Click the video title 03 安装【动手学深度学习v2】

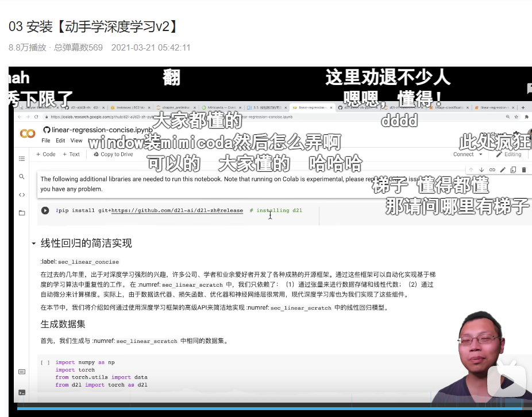93,26
